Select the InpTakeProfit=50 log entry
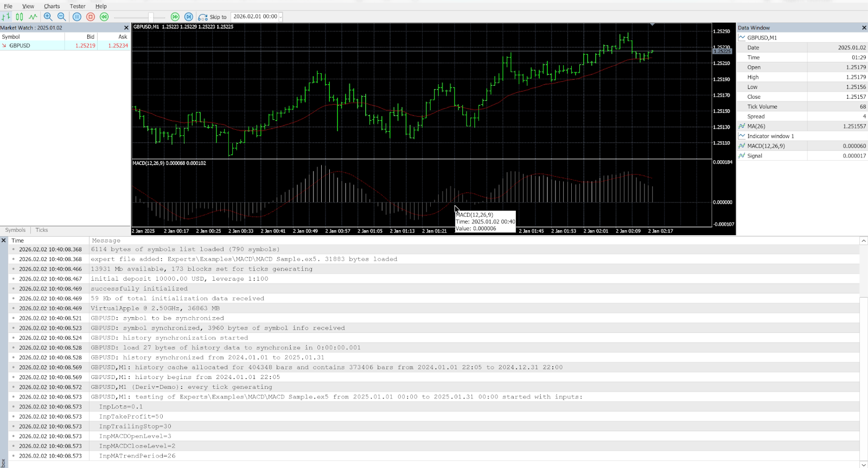Image resolution: width=868 pixels, height=468 pixels. 434,416
